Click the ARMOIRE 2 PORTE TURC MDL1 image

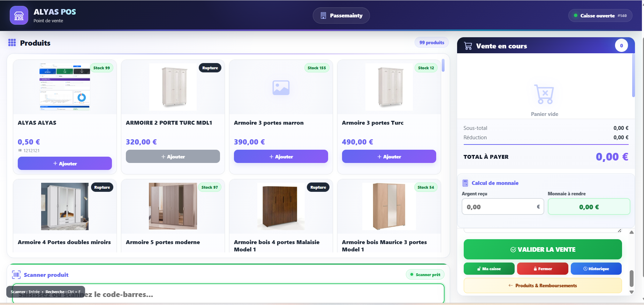coord(173,87)
